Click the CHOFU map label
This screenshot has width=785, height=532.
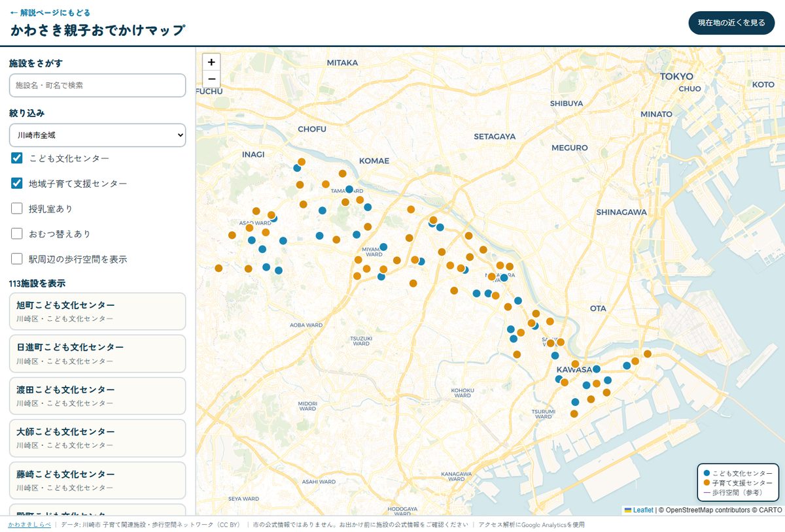[x=312, y=129]
